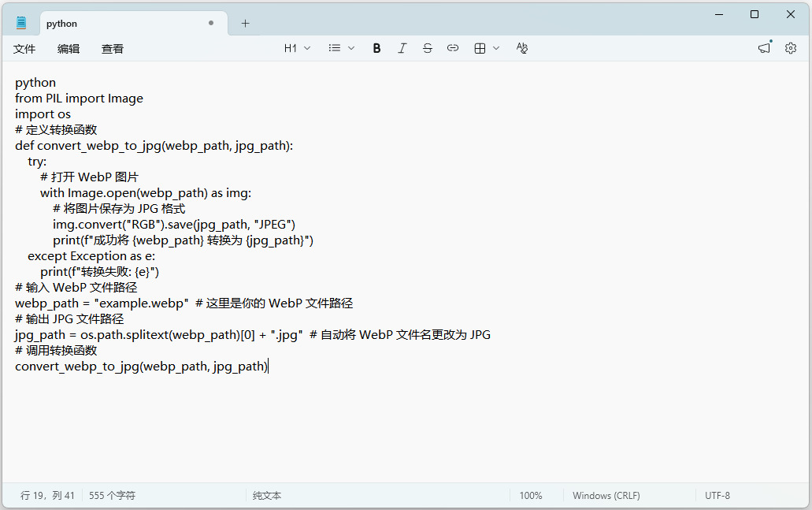Click the comment '# 调用转换函数'
This screenshot has width=812, height=510.
click(x=56, y=350)
